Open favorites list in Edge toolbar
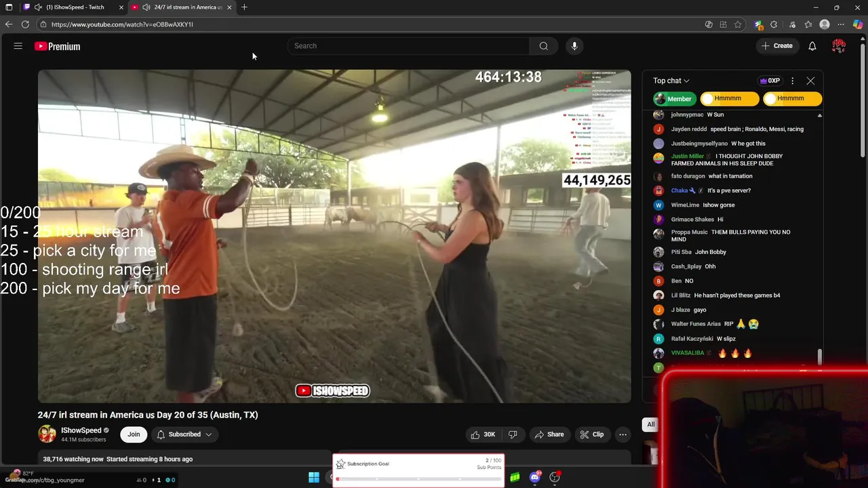This screenshot has height=488, width=868. [808, 24]
